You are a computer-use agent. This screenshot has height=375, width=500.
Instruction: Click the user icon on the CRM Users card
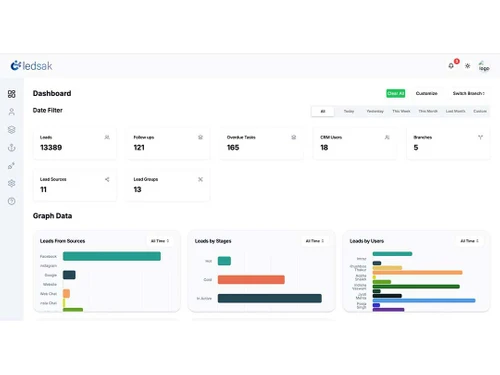coord(387,137)
